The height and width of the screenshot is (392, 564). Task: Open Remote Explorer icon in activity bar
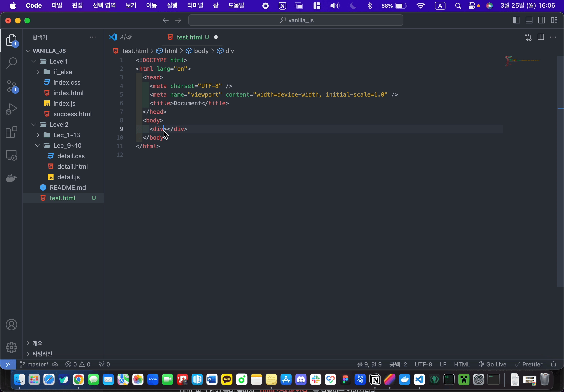point(11,155)
